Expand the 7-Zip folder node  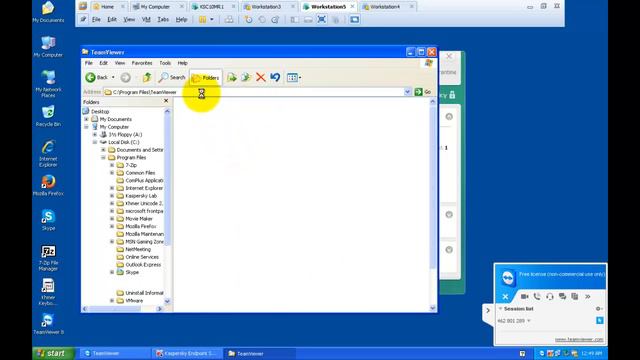pos(112,165)
